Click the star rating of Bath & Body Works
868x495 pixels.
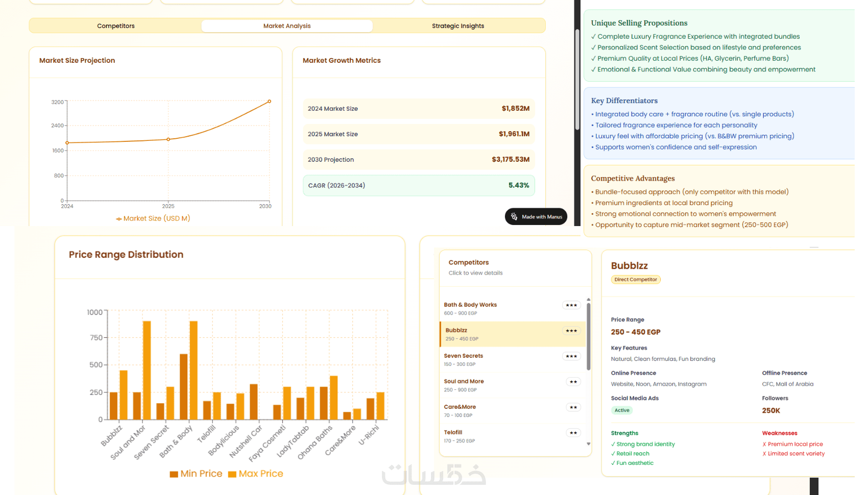tap(571, 305)
